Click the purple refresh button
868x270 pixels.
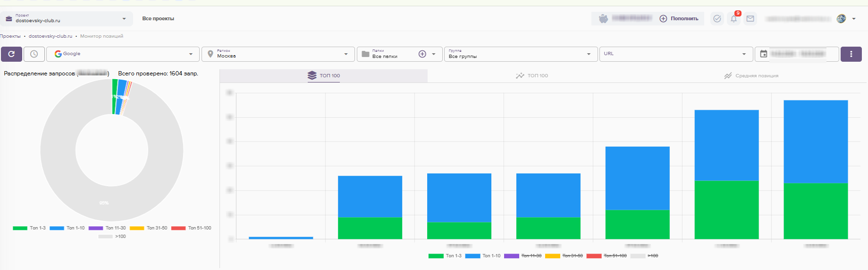(x=11, y=54)
